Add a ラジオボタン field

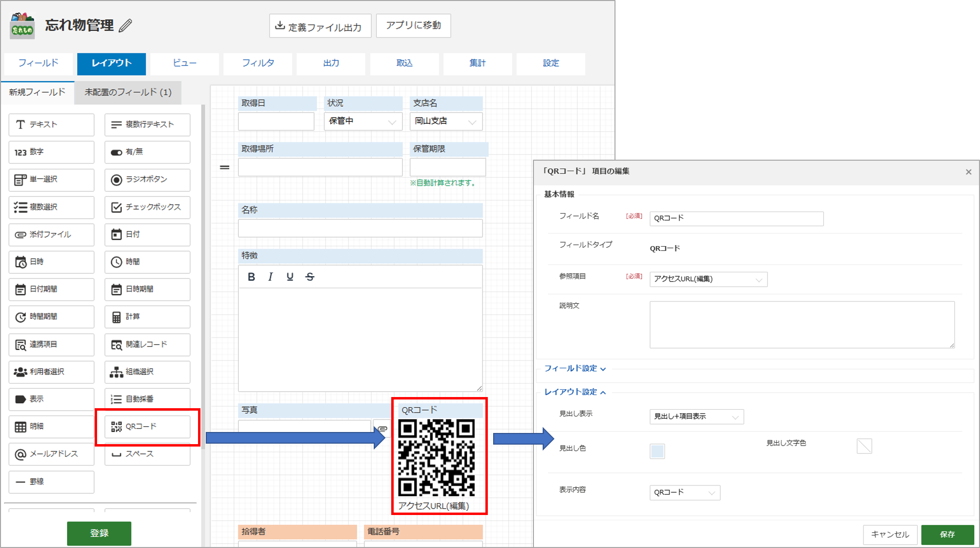(x=148, y=180)
